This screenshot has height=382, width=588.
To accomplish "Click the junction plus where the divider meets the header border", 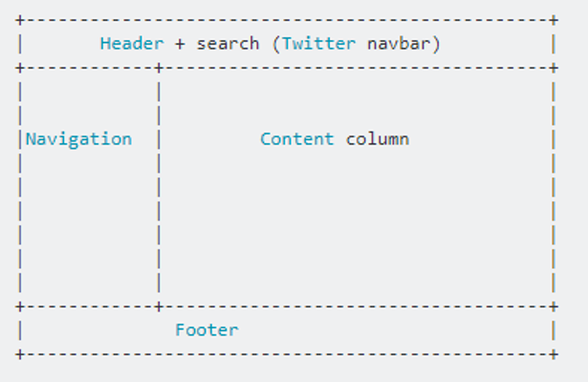I will [x=159, y=68].
